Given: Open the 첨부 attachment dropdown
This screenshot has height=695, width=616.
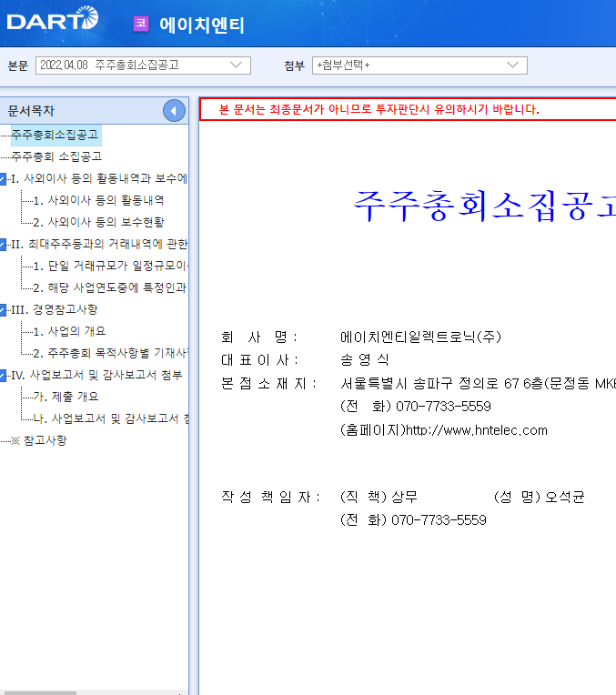Looking at the screenshot, I should pos(419,65).
